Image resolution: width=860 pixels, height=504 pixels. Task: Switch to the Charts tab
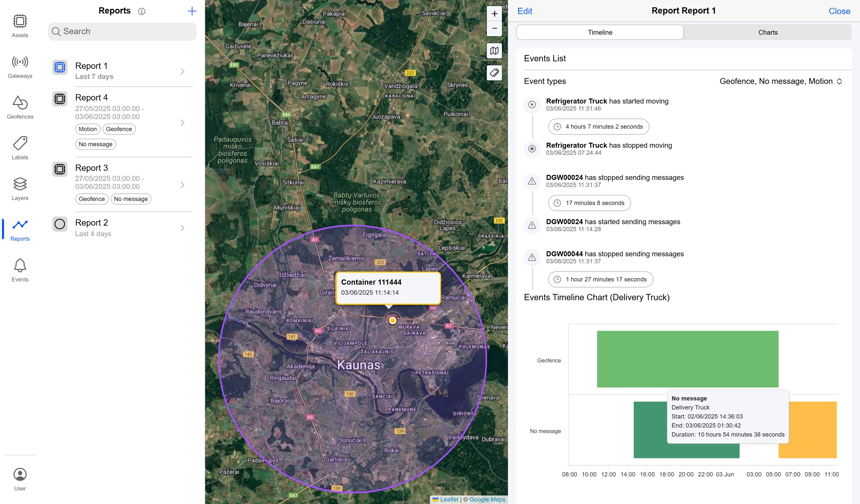pos(767,32)
